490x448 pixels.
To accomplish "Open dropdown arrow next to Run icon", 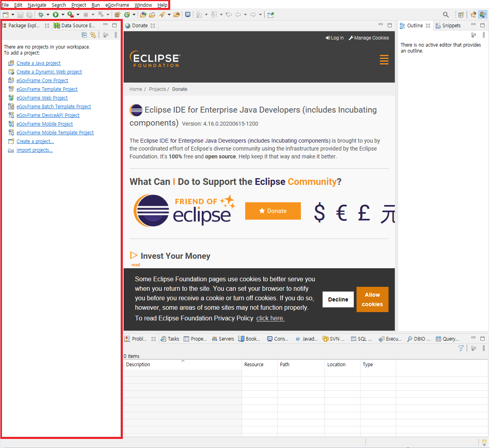I will click(63, 15).
